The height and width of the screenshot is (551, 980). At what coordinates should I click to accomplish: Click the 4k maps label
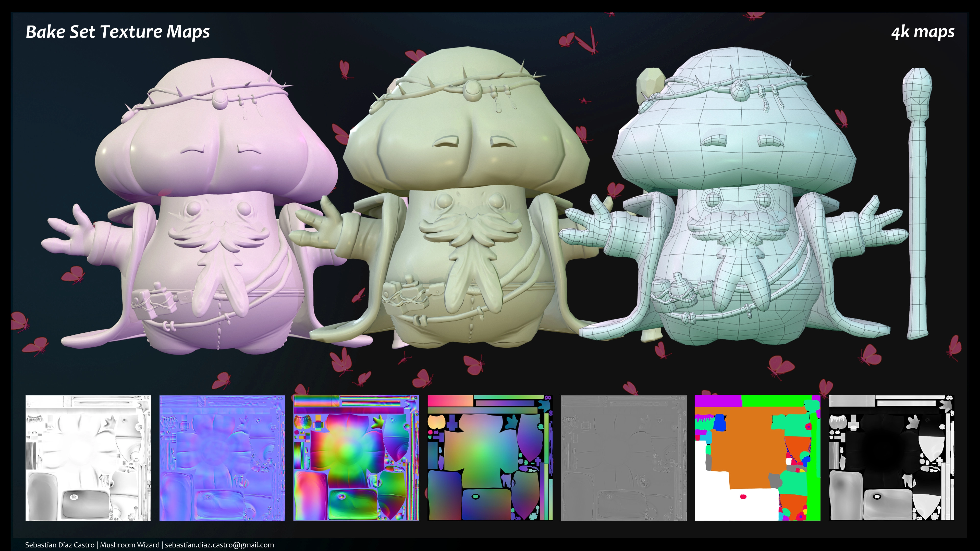(x=923, y=32)
